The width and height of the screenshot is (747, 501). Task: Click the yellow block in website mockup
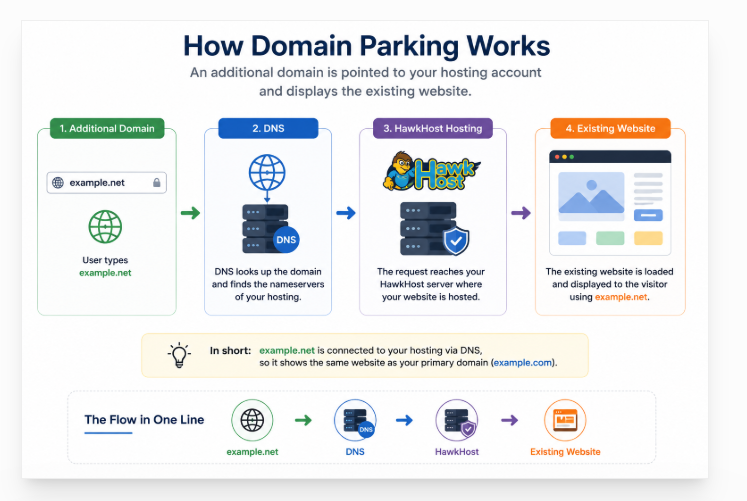[x=648, y=238]
